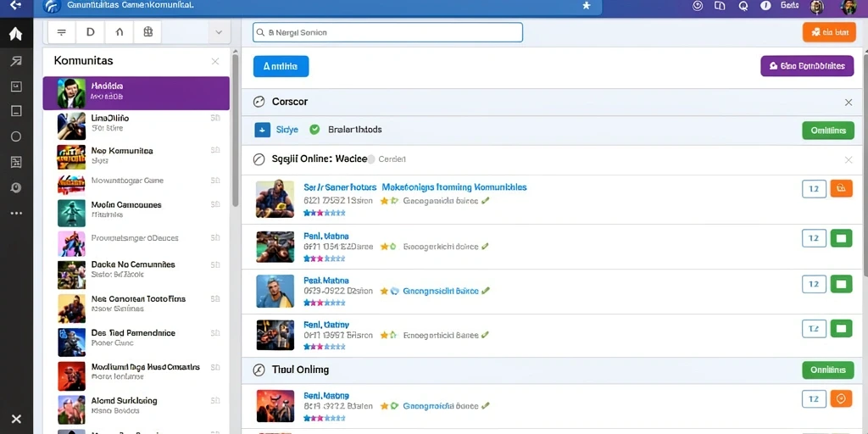Expand the toolbar dropdown chevron
This screenshot has width=868, height=434.
click(x=219, y=33)
